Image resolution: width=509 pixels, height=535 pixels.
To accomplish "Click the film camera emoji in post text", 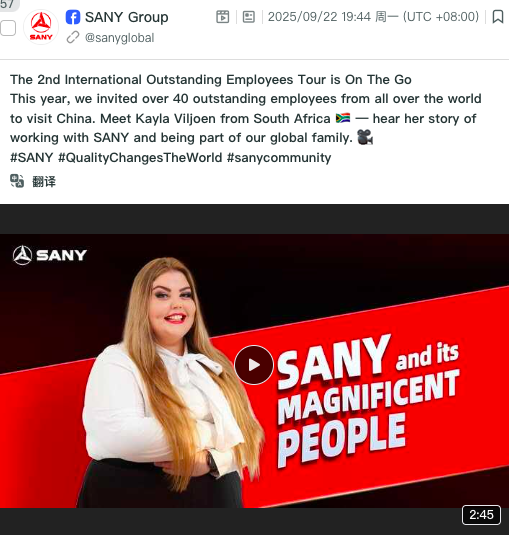I will click(365, 137).
